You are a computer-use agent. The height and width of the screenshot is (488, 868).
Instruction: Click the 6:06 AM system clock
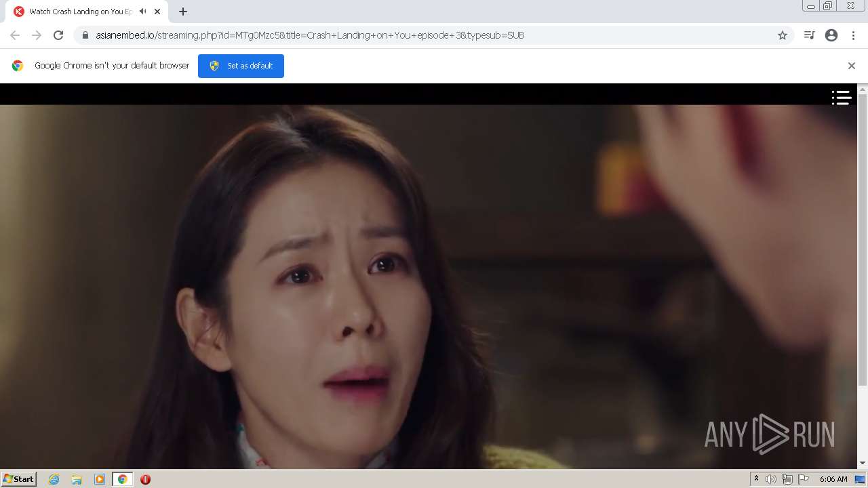(x=833, y=479)
